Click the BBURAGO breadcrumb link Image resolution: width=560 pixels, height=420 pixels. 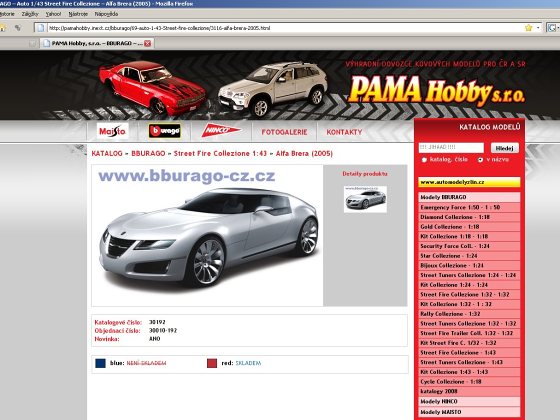point(148,154)
